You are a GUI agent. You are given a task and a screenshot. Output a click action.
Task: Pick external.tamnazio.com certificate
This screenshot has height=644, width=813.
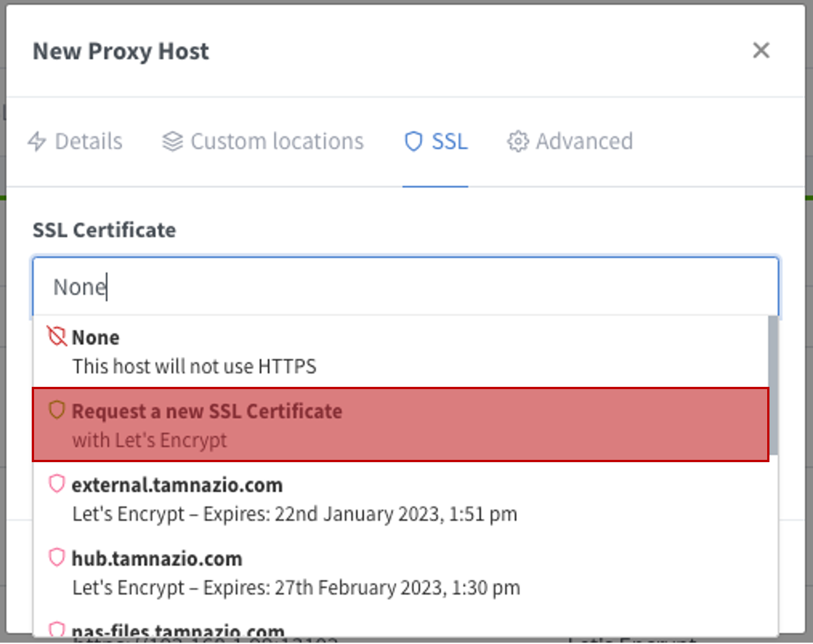click(x=401, y=499)
